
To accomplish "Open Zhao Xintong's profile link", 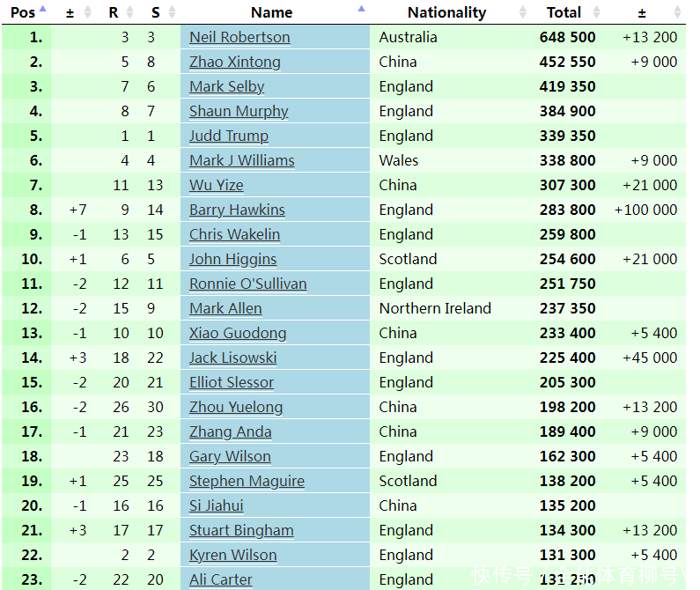I will tap(235, 62).
